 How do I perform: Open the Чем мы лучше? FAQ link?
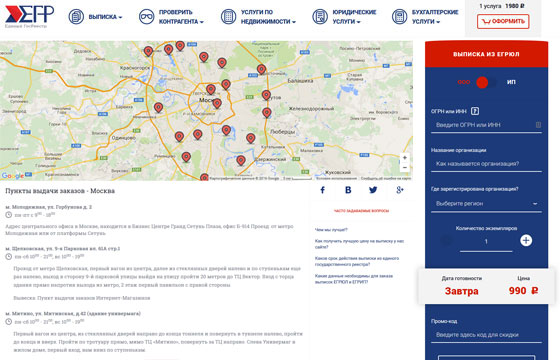[x=331, y=230]
